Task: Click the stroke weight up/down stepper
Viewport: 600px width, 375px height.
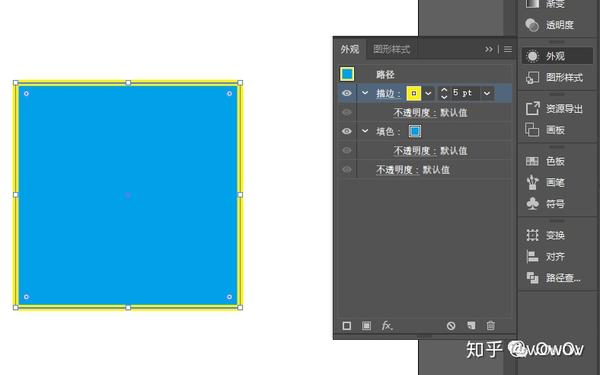Action: pos(444,93)
